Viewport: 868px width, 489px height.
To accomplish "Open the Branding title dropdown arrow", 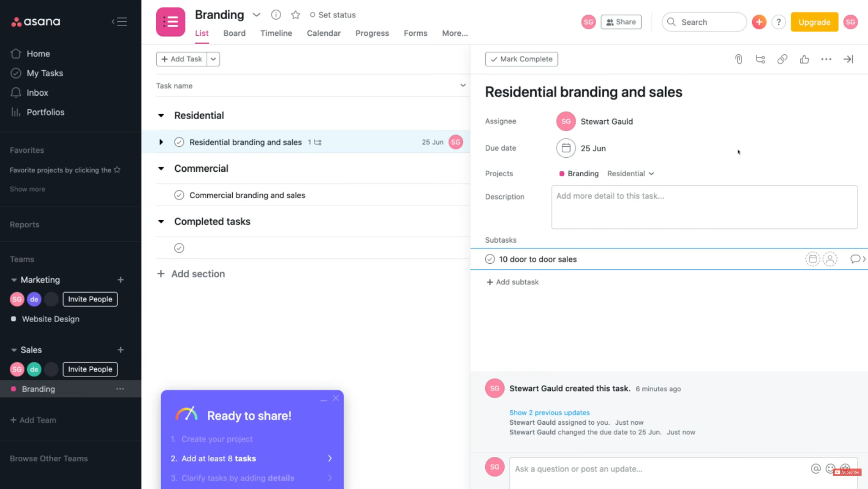I will 256,15.
